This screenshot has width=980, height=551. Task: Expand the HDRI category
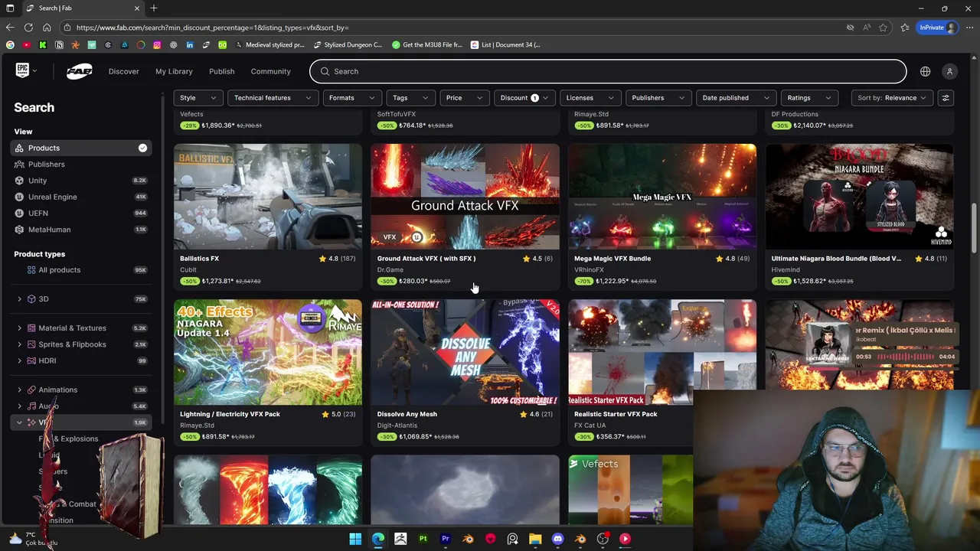[x=19, y=360]
